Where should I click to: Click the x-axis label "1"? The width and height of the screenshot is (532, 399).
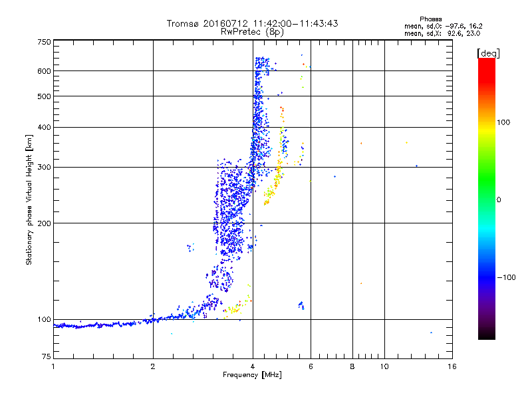point(53,366)
